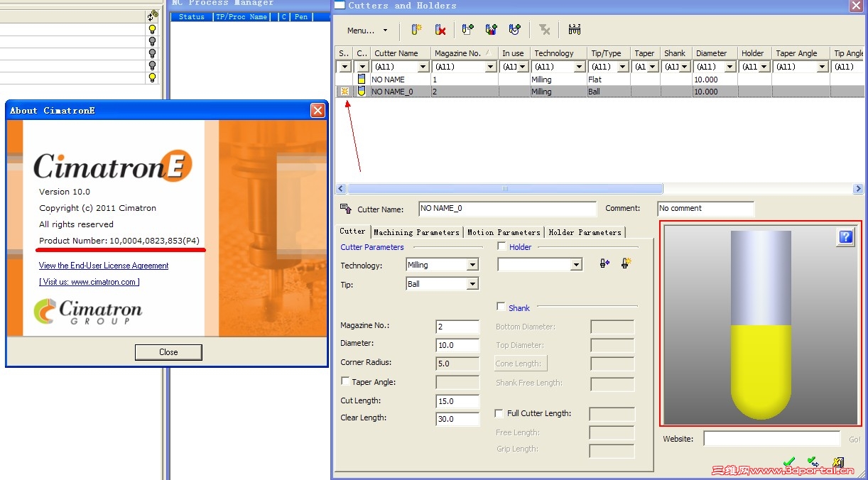Click the Magazine No. input field

tap(457, 327)
